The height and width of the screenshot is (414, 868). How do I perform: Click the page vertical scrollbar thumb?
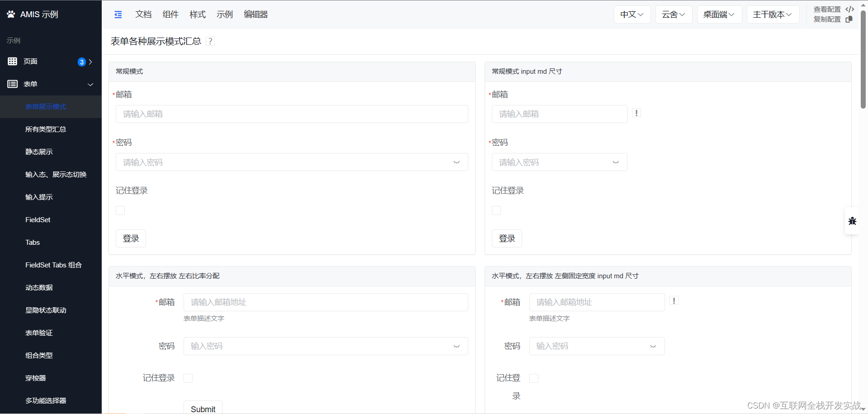[863, 59]
